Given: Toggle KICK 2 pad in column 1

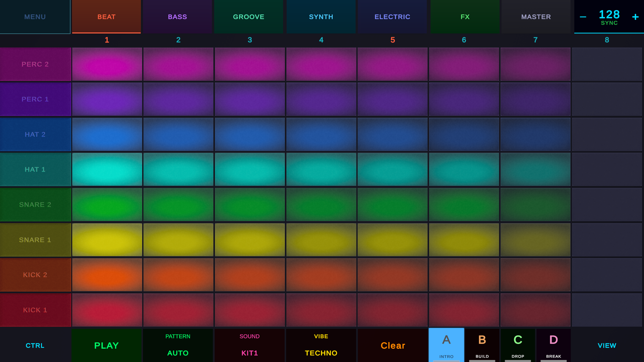Looking at the screenshot, I should click(107, 275).
